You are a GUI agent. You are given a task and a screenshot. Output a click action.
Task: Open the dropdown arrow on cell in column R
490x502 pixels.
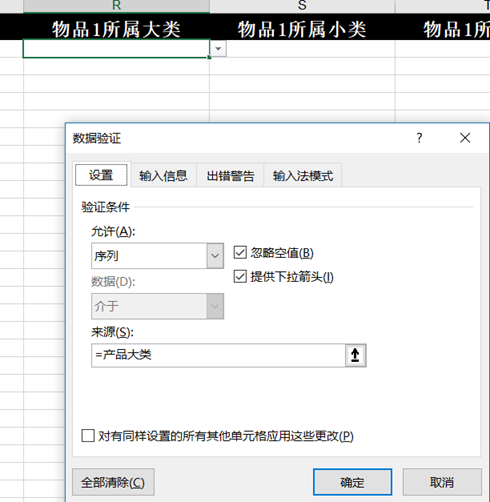coord(218,49)
